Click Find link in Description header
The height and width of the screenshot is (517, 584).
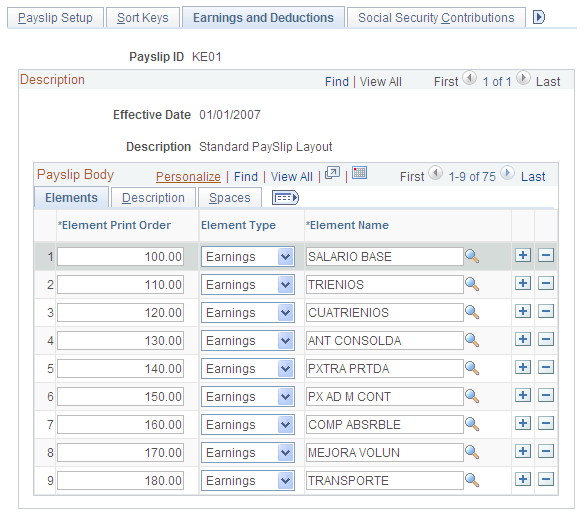337,82
